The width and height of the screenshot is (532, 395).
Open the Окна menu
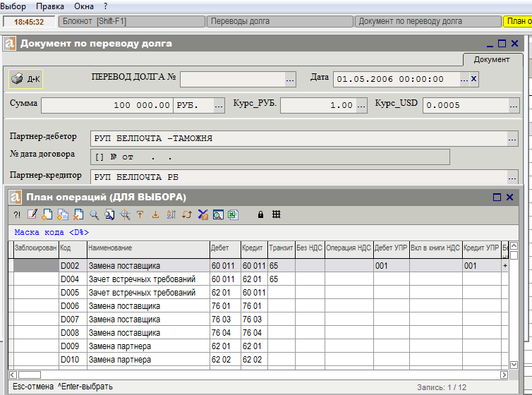(84, 6)
